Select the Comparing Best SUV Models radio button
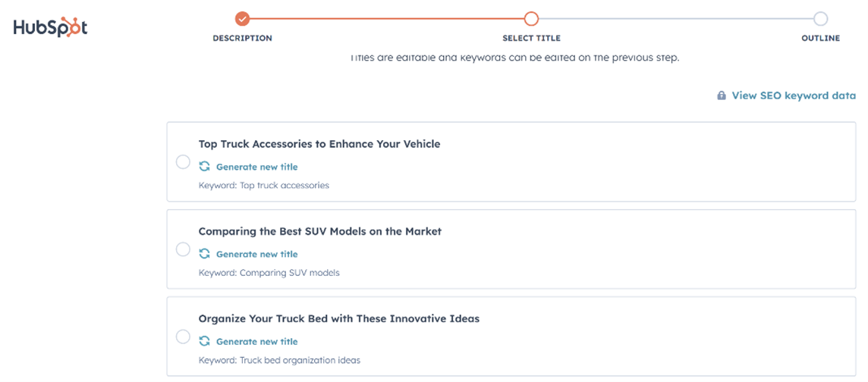Image resolution: width=868 pixels, height=382 pixels. coord(183,249)
